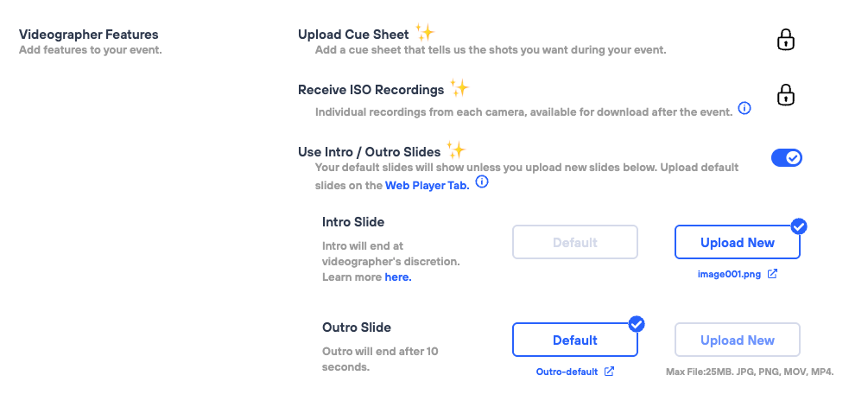Choose Upload New for Outro Slide

coord(737,340)
